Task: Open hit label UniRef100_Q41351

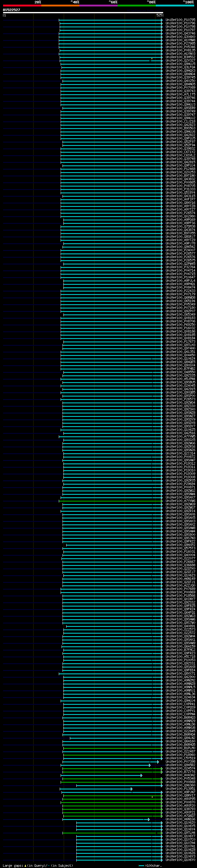Action: pos(180,351)
